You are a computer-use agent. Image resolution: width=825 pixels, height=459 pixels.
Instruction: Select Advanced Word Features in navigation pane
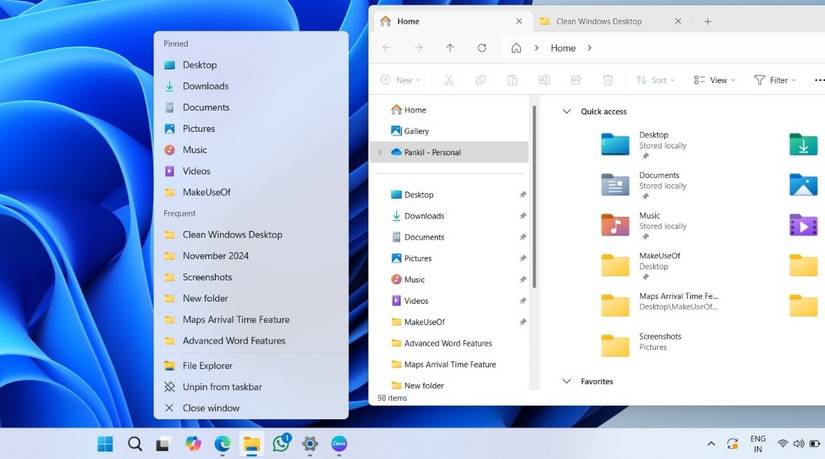(x=450, y=343)
